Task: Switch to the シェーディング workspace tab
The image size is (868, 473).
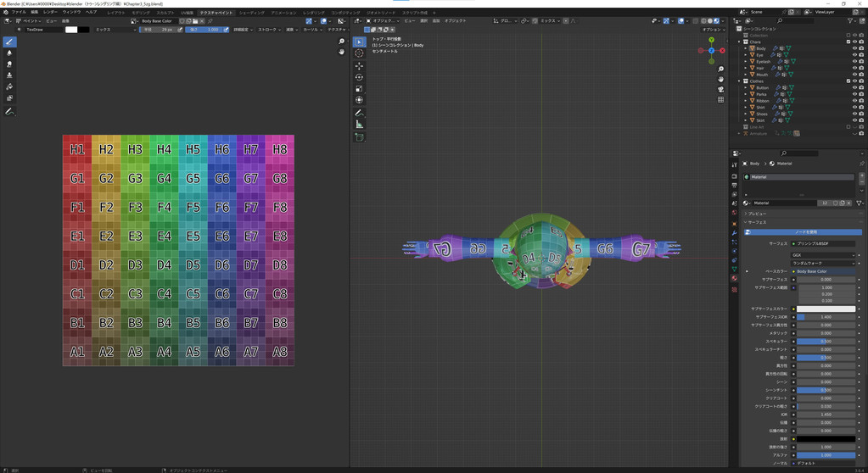Action: coord(251,13)
